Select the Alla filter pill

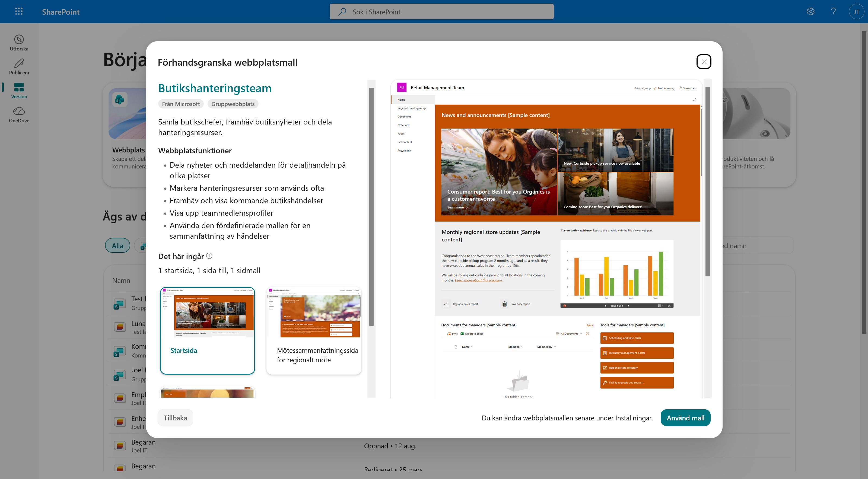tap(117, 245)
